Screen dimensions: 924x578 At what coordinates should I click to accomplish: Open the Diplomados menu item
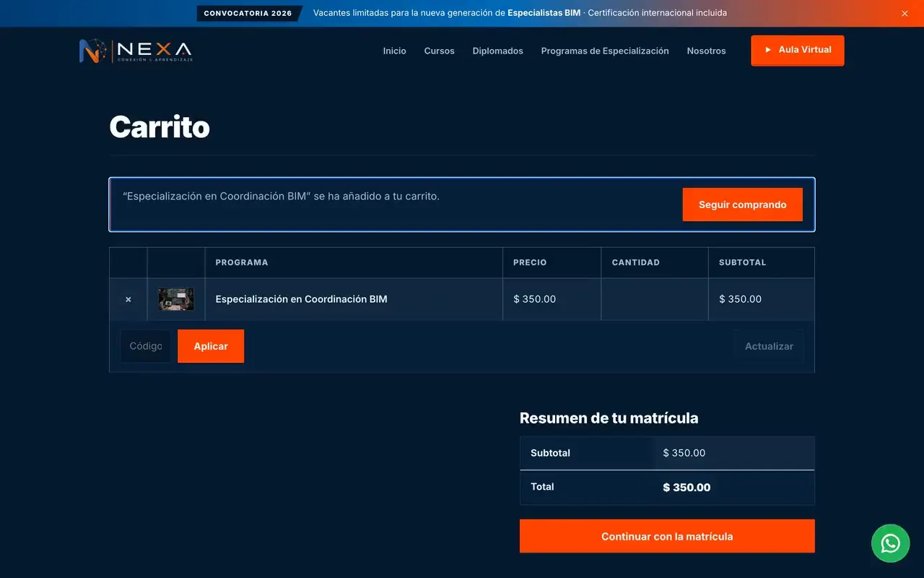[x=498, y=51]
